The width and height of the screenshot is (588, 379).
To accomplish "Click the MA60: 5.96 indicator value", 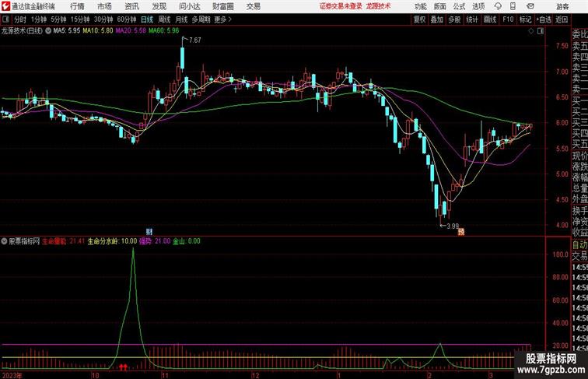I will point(163,31).
